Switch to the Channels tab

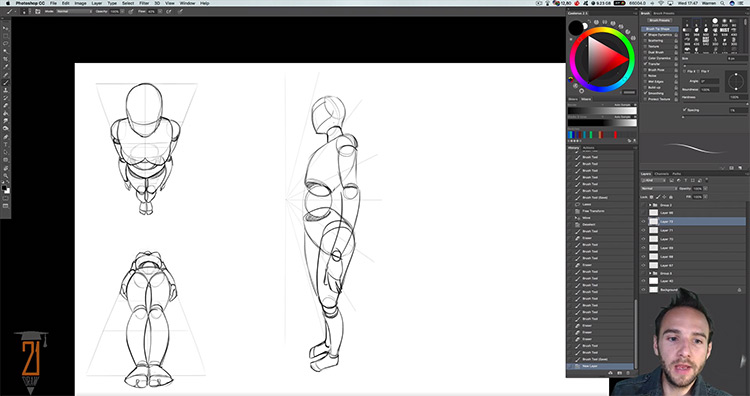[x=662, y=174]
